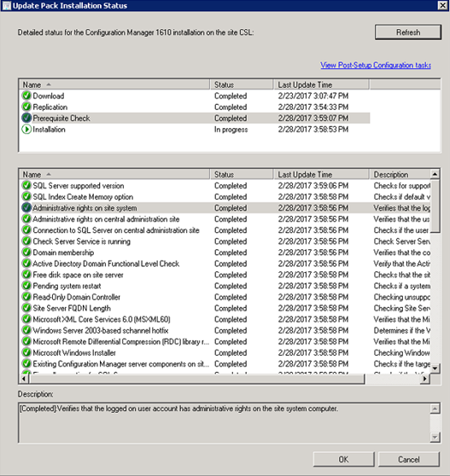Click the check icon for Free disk space on site server

point(26,275)
